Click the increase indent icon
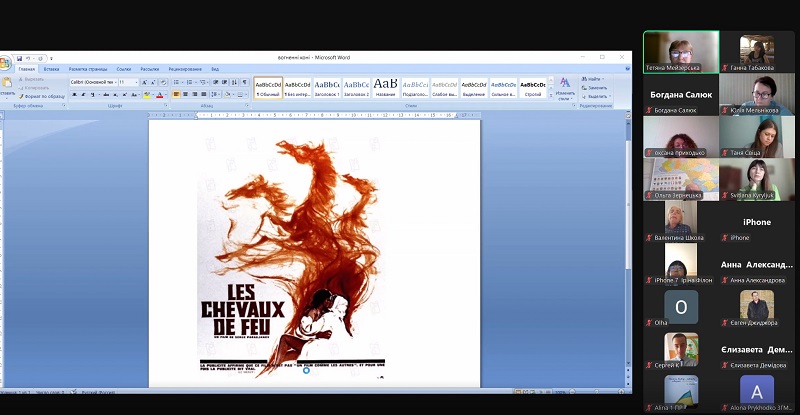800x415 pixels. (225, 82)
